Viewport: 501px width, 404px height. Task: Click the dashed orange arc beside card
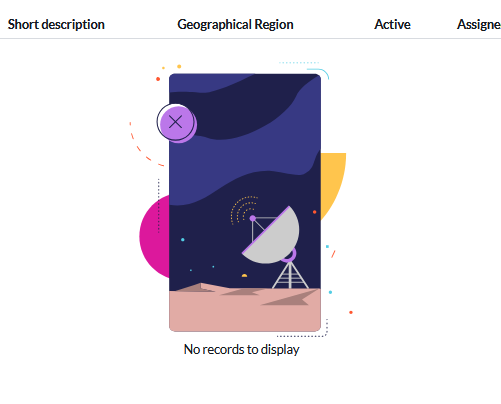tap(143, 147)
